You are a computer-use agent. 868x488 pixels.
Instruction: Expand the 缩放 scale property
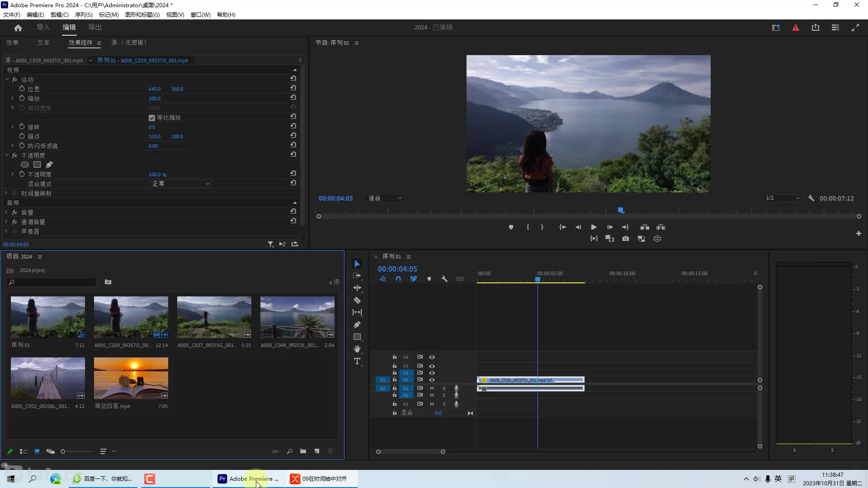[12, 98]
